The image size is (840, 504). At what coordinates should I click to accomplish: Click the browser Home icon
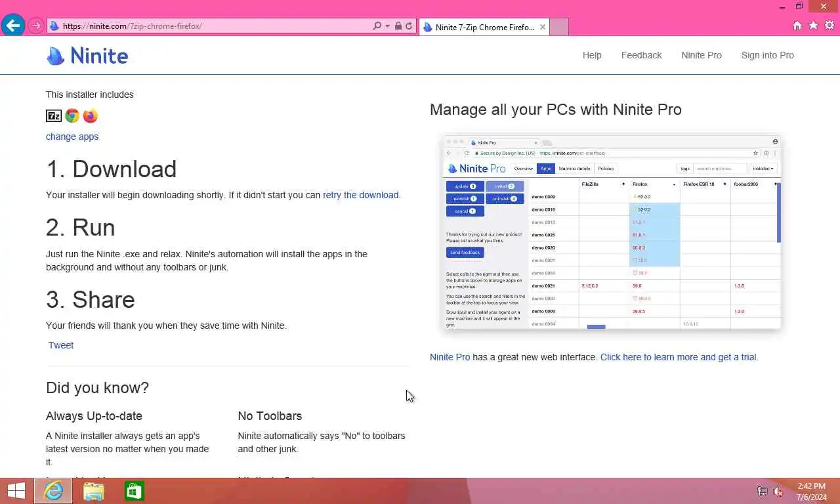pos(797,26)
